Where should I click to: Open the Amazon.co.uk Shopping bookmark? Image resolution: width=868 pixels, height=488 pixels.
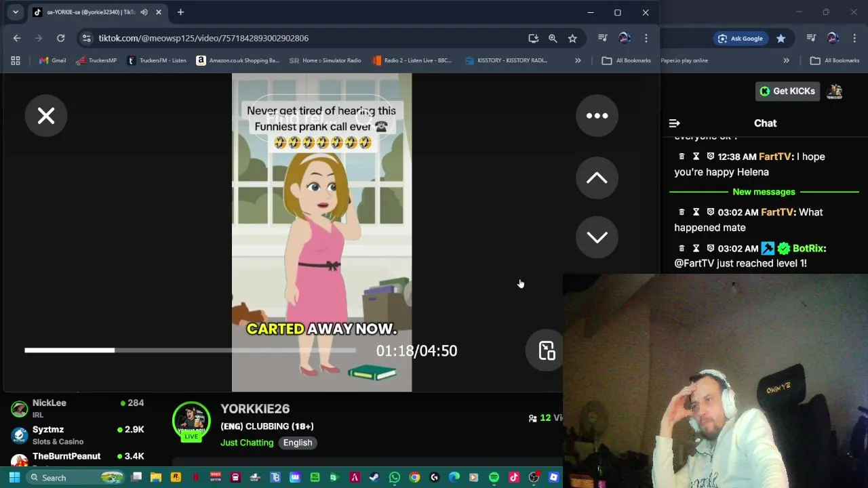(x=238, y=60)
